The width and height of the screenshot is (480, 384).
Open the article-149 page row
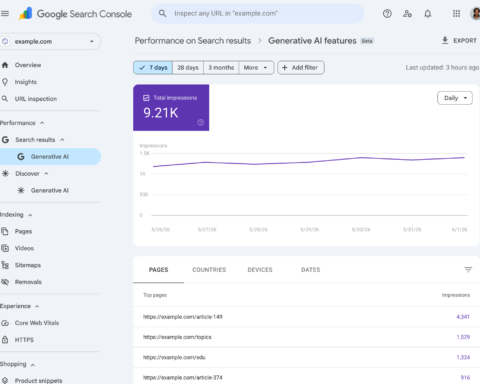click(306, 317)
